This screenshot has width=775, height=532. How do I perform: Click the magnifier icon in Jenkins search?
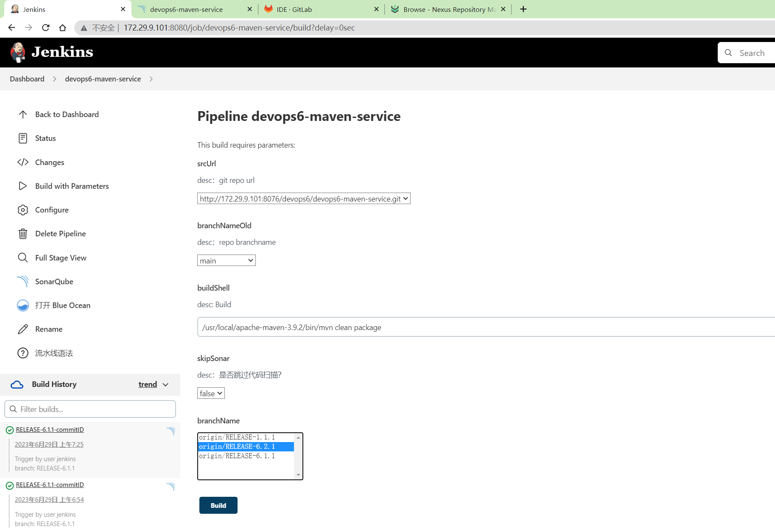click(728, 53)
